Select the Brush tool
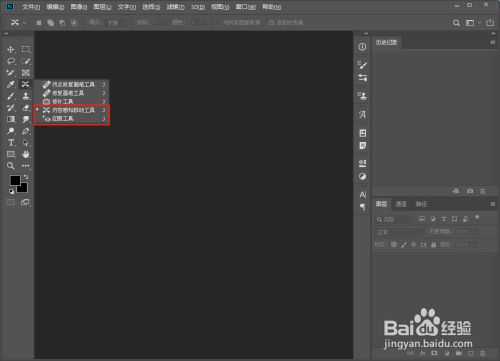 pyautogui.click(x=11, y=96)
